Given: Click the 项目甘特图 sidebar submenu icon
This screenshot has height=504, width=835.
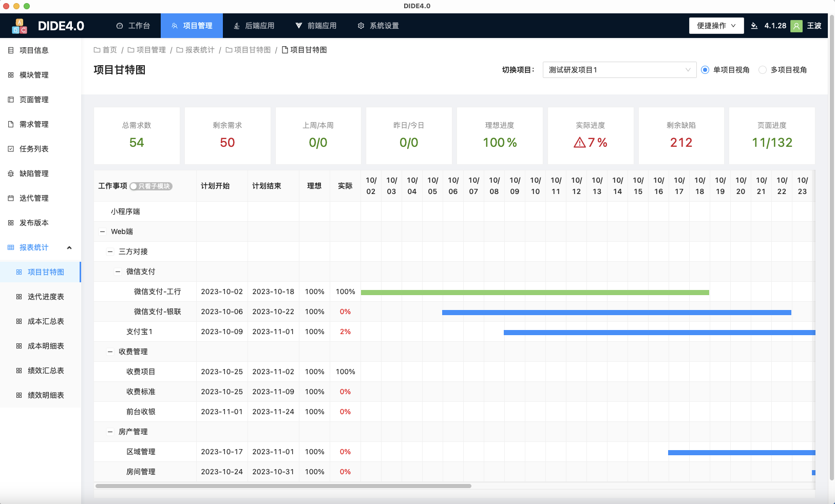Looking at the screenshot, I should (19, 272).
